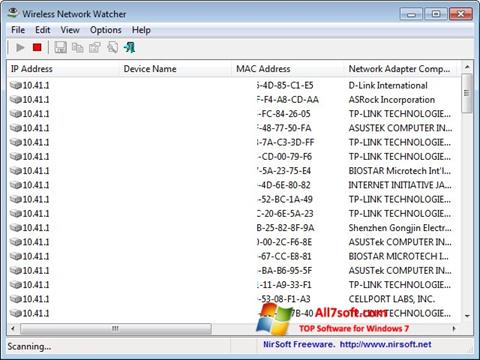Select the row with MAC ending 7A-C3-3D-FF
Viewport: 480px width, 360px height.
(x=234, y=142)
